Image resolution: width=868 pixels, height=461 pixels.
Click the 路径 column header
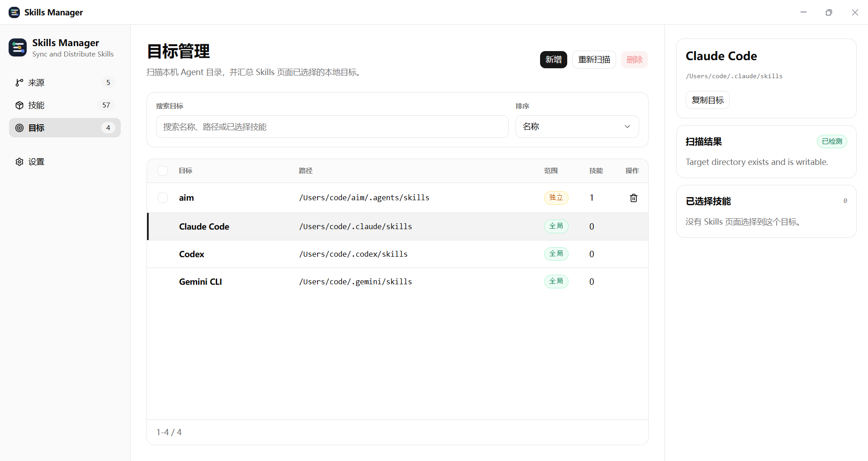coord(306,171)
